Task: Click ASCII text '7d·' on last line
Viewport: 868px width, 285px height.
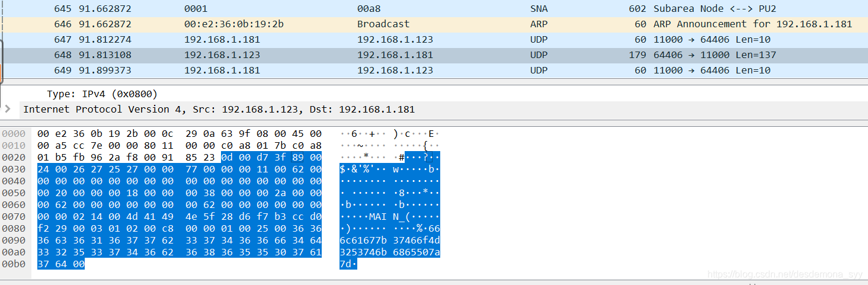Action: 348,264
